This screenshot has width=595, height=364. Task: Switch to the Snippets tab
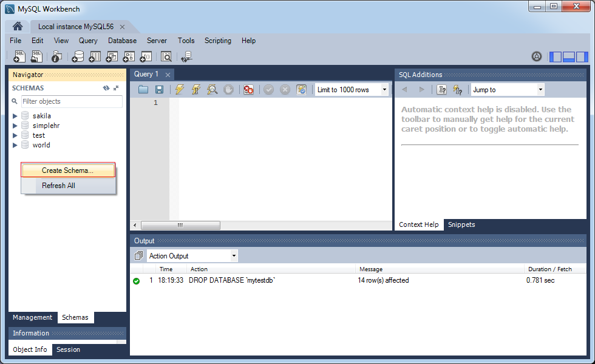pyautogui.click(x=461, y=224)
